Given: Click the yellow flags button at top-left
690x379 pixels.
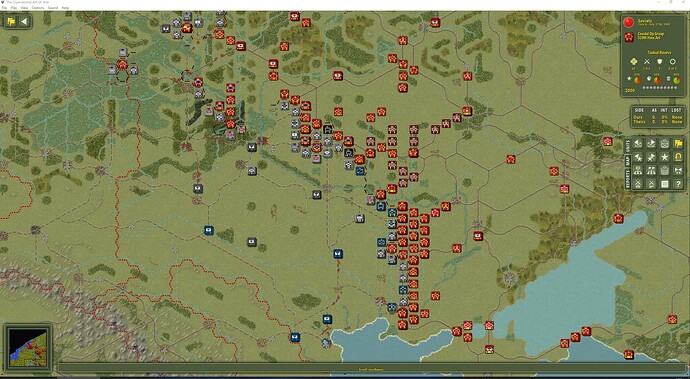Looking at the screenshot, I should pos(11,21).
